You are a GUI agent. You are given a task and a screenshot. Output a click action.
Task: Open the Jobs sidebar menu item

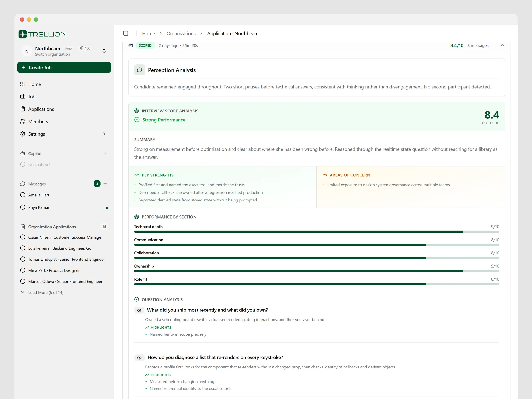(x=64, y=97)
